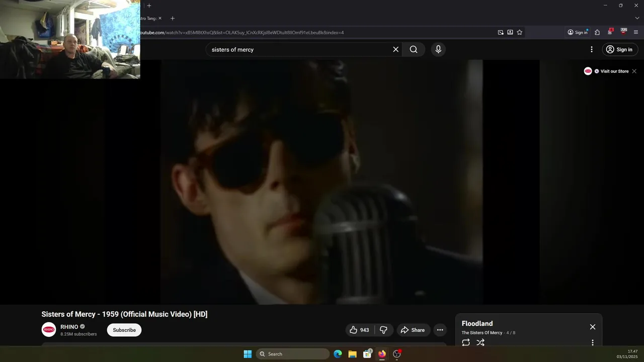Open the Floodland playlist title
Image resolution: width=644 pixels, height=362 pixels.
[477, 323]
